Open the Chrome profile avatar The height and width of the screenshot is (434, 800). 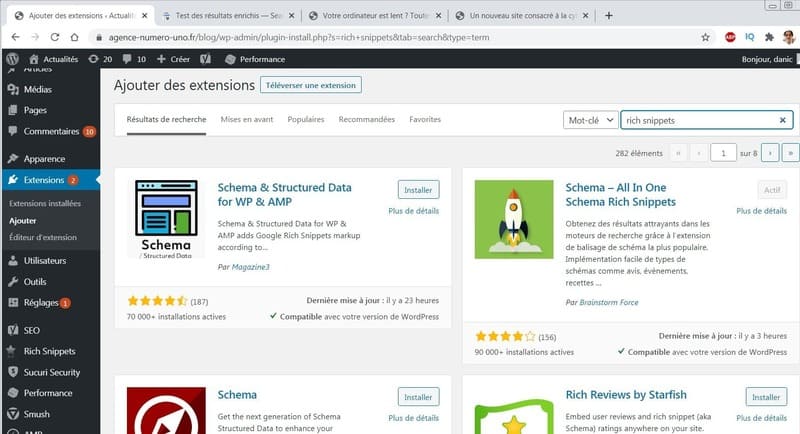(x=789, y=37)
